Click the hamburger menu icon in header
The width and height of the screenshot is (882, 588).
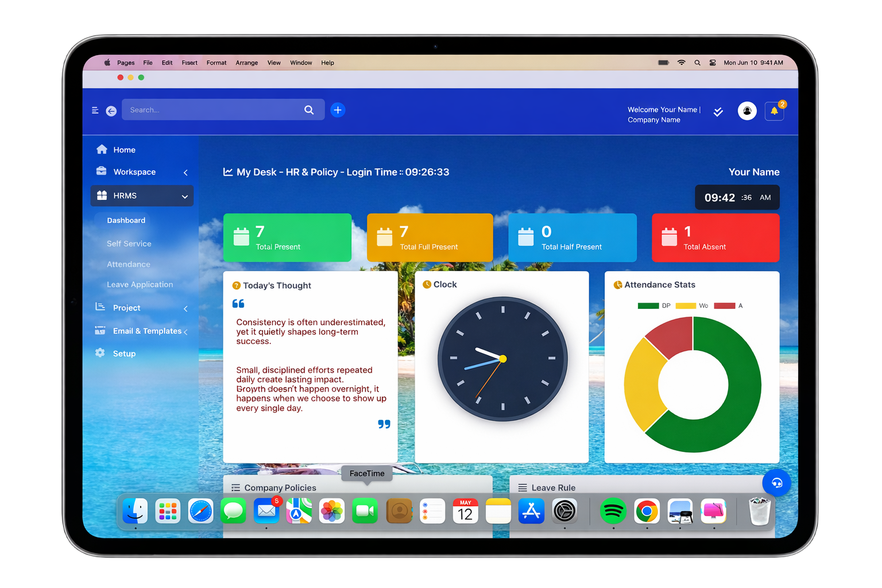point(95,110)
